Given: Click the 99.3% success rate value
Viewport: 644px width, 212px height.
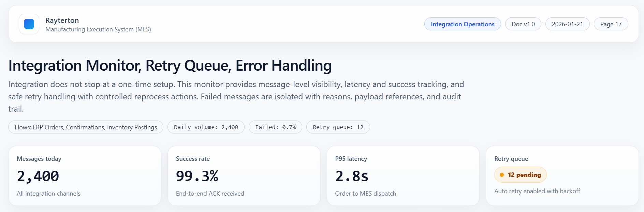Looking at the screenshot, I should pos(197,176).
